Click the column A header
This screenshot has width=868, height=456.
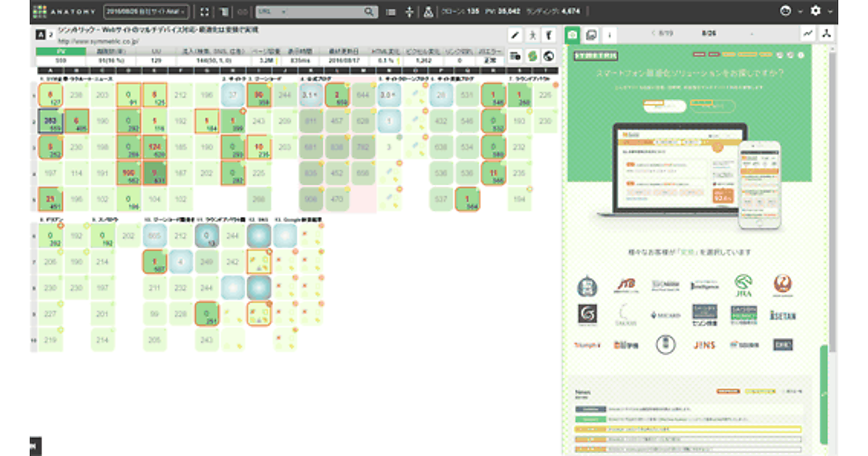(49, 69)
